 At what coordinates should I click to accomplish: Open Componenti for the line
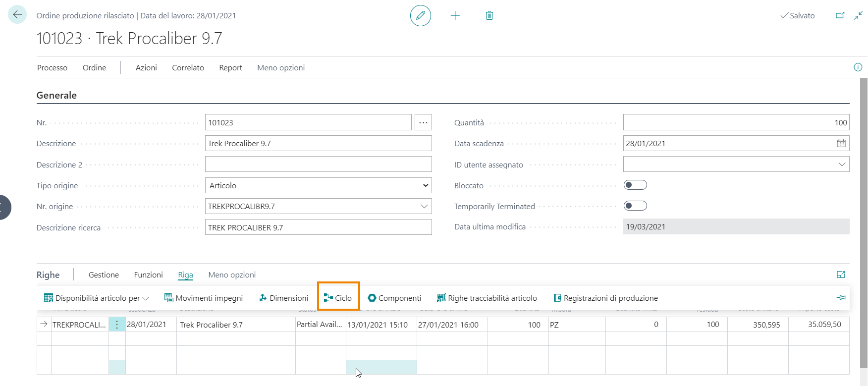394,298
